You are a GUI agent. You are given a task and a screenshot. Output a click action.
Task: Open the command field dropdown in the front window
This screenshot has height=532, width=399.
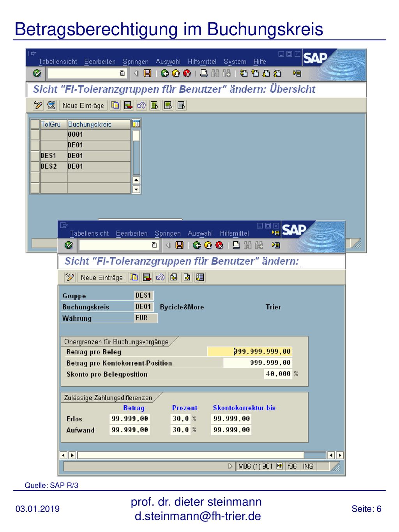[154, 245]
